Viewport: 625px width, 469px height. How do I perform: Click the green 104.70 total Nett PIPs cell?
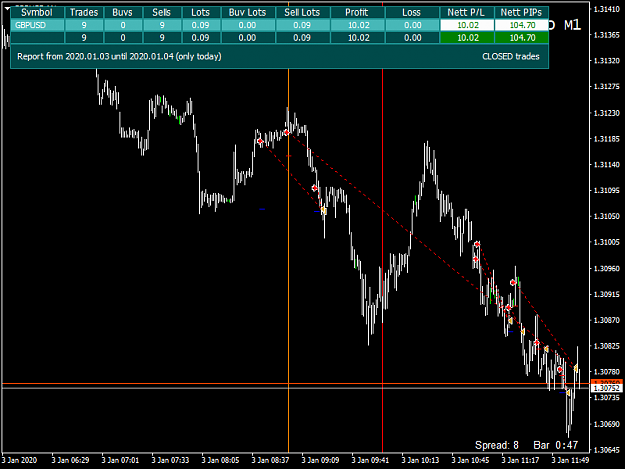[x=521, y=38]
